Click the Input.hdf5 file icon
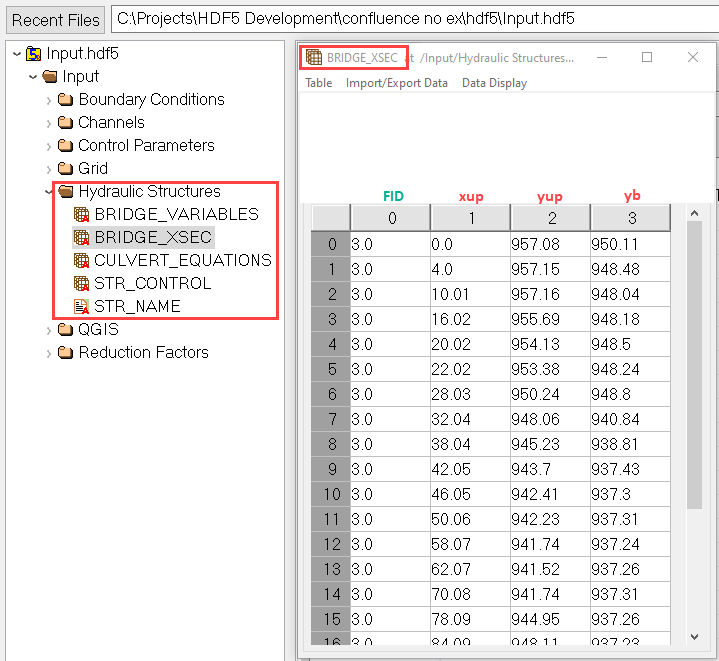 point(34,54)
